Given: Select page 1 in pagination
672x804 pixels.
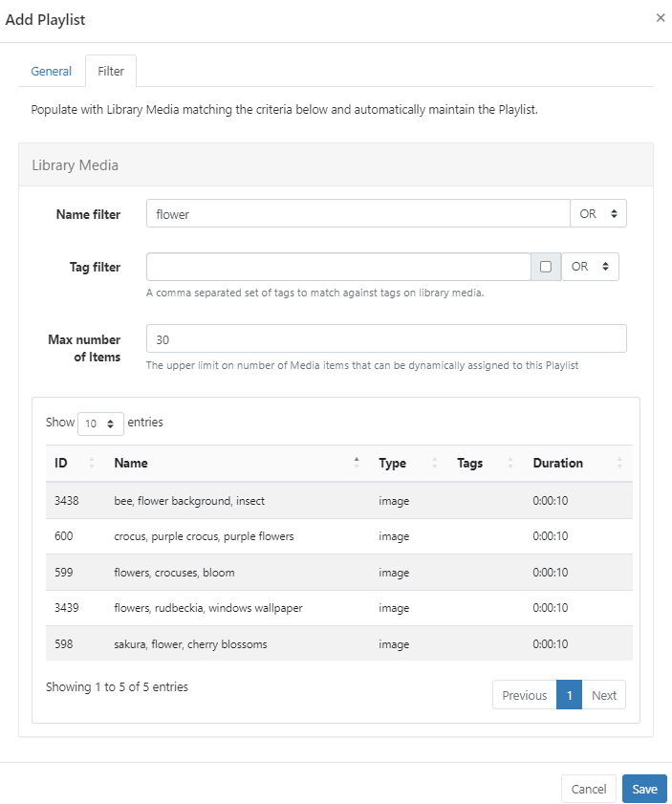Looking at the screenshot, I should [x=569, y=695].
